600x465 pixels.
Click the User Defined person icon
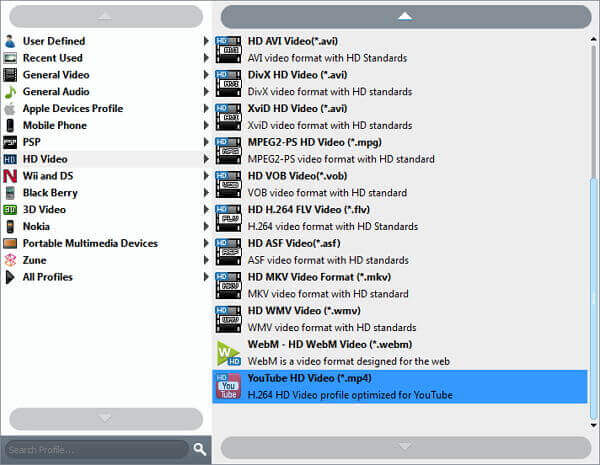coord(10,41)
